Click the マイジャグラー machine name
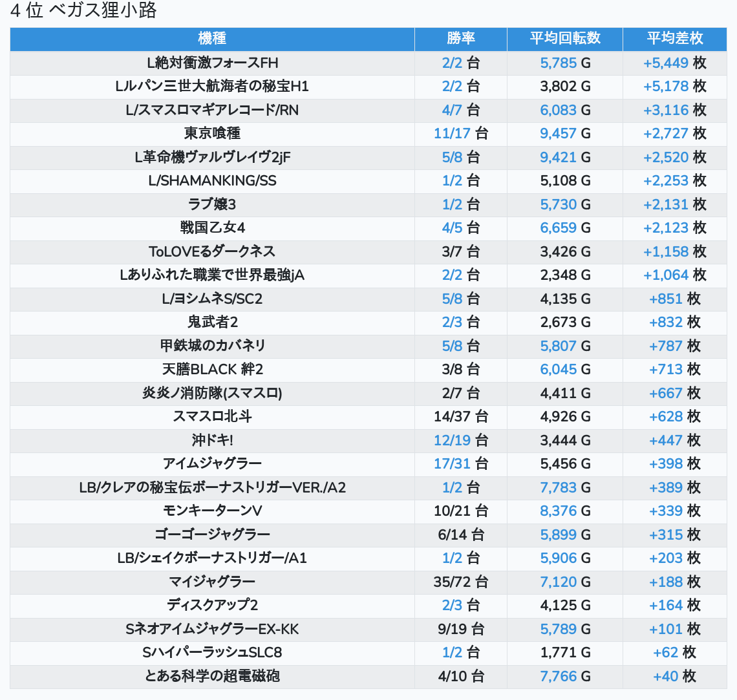Viewport: 737px width, 700px height. (x=212, y=582)
